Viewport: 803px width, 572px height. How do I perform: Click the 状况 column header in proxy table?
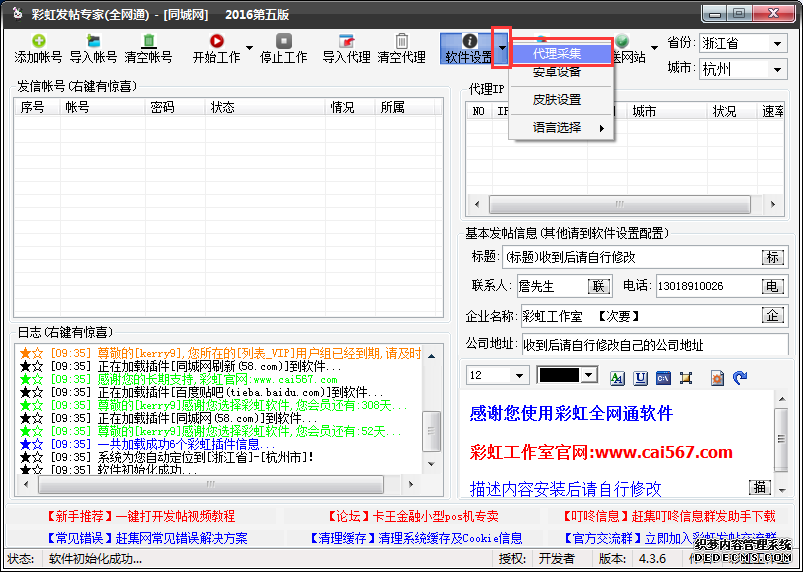(732, 112)
